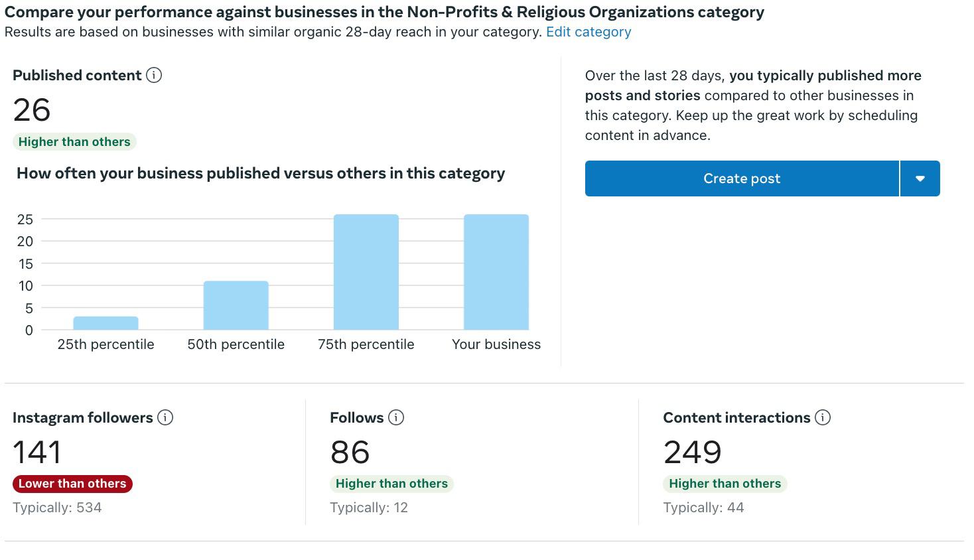974x560 pixels.
Task: Open the Create post dropdown arrow
Action: coord(920,178)
